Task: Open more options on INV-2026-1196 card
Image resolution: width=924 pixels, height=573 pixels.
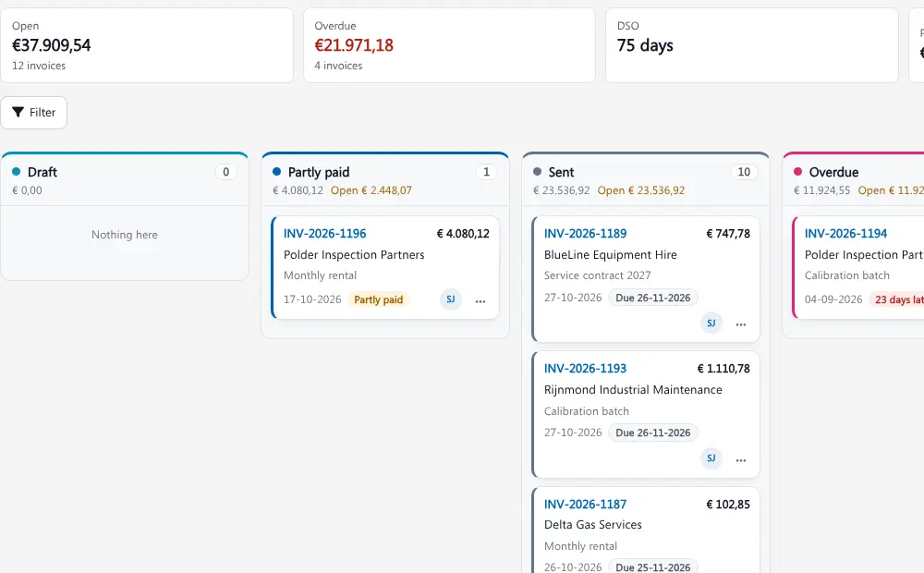Action: (480, 300)
